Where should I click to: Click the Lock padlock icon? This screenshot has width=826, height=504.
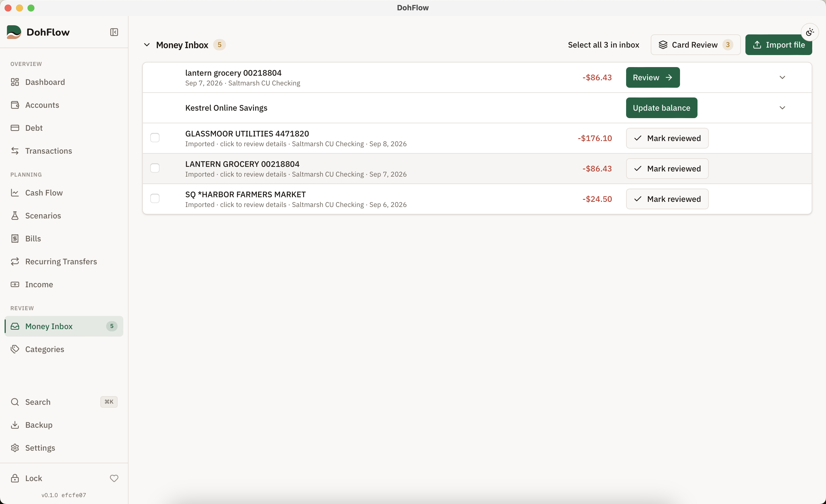tap(15, 478)
